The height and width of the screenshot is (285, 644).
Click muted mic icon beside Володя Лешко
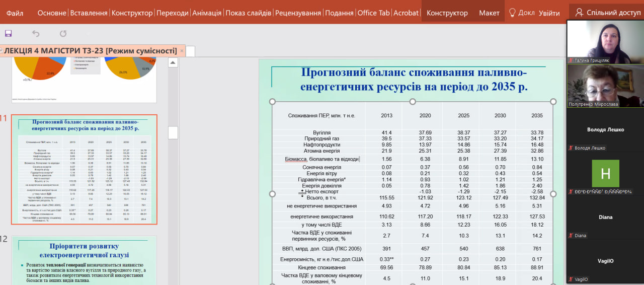pyautogui.click(x=571, y=148)
